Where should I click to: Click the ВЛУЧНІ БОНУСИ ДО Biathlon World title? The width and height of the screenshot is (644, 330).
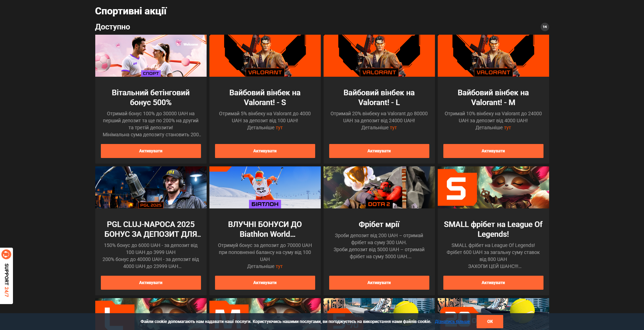point(265,229)
